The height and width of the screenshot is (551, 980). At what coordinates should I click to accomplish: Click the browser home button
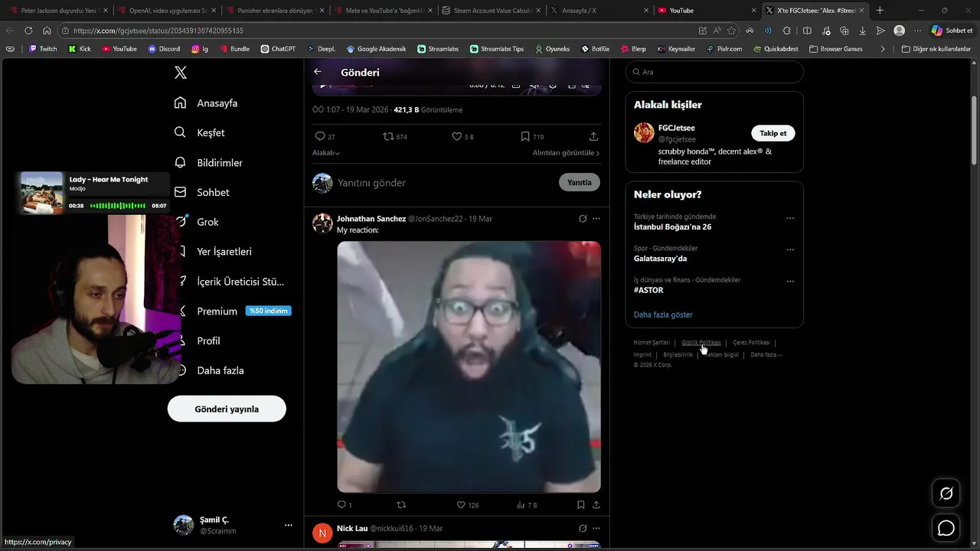click(47, 31)
